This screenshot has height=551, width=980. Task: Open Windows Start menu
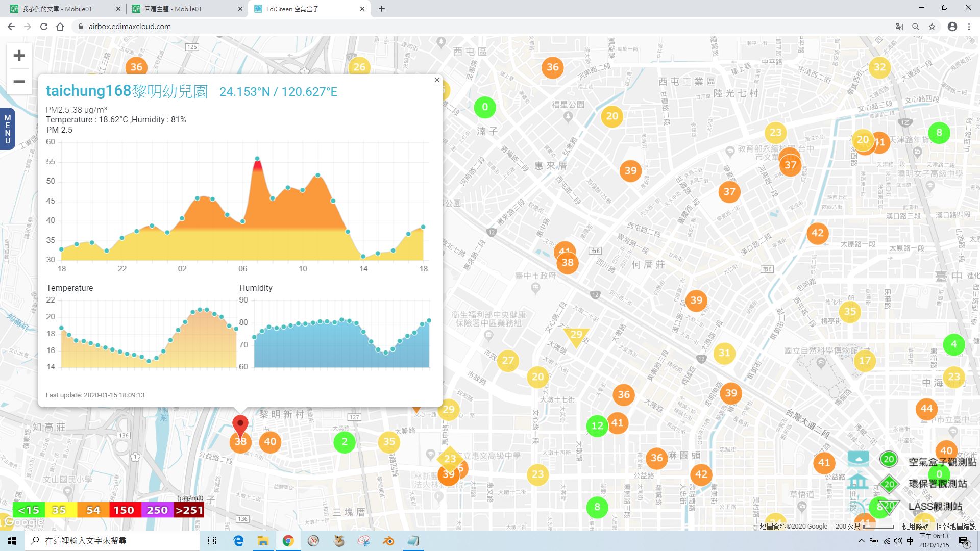(12, 541)
